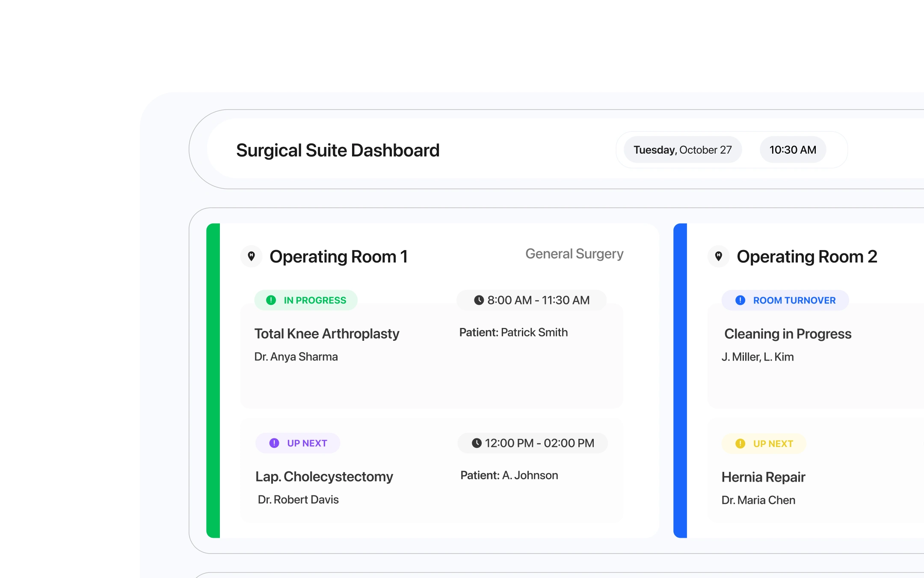Open the Lap. Cholecystectomy case
The image size is (924, 578).
point(324,477)
